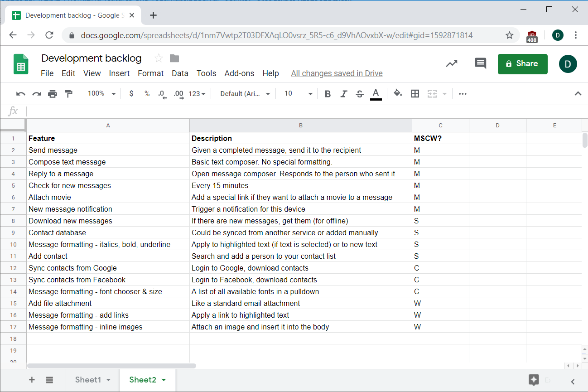The image size is (588, 392).
Task: Open the Format menu
Action: coord(150,73)
